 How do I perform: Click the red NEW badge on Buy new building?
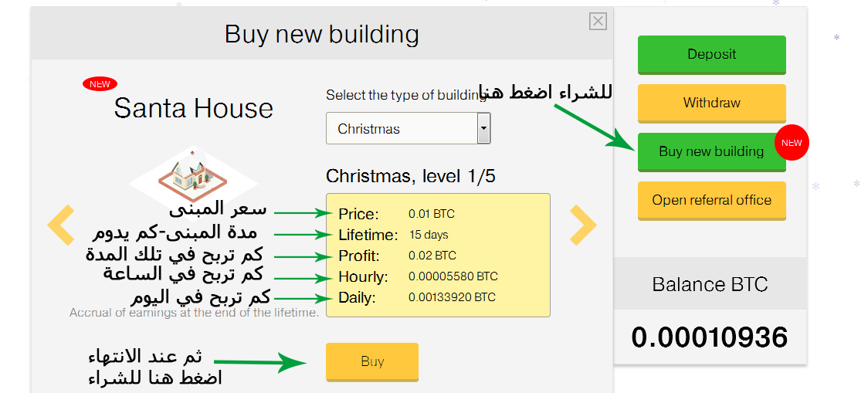[792, 143]
